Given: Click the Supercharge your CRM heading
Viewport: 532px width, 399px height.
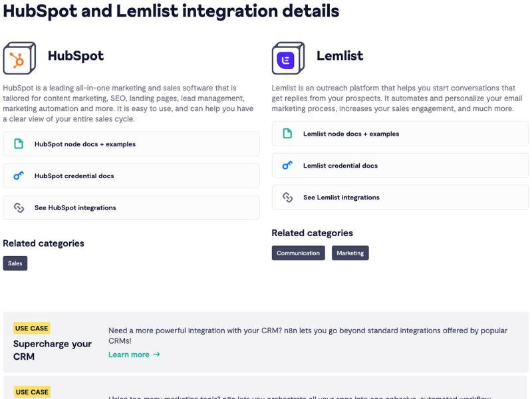Looking at the screenshot, I should click(x=53, y=349).
